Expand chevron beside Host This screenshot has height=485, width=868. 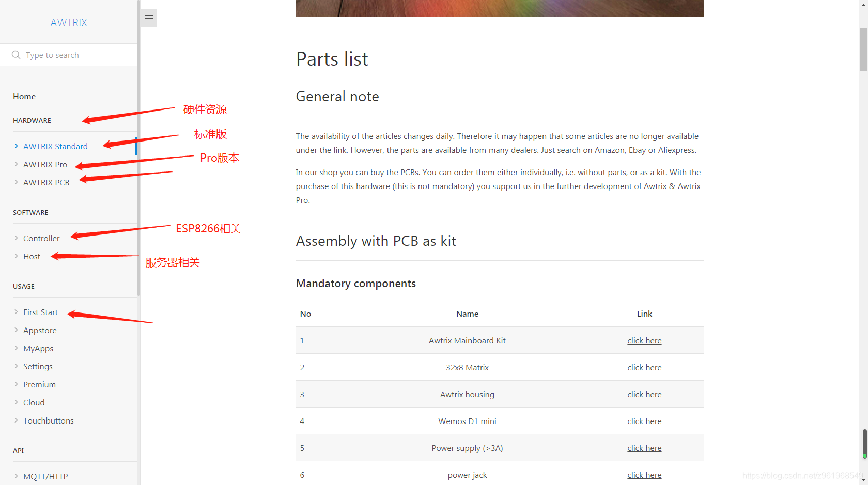[x=16, y=256]
